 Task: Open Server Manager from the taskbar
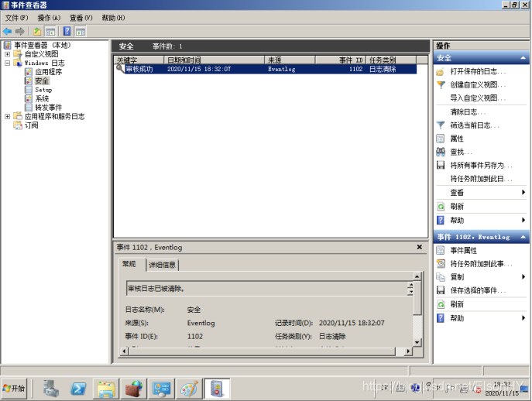[51, 389]
